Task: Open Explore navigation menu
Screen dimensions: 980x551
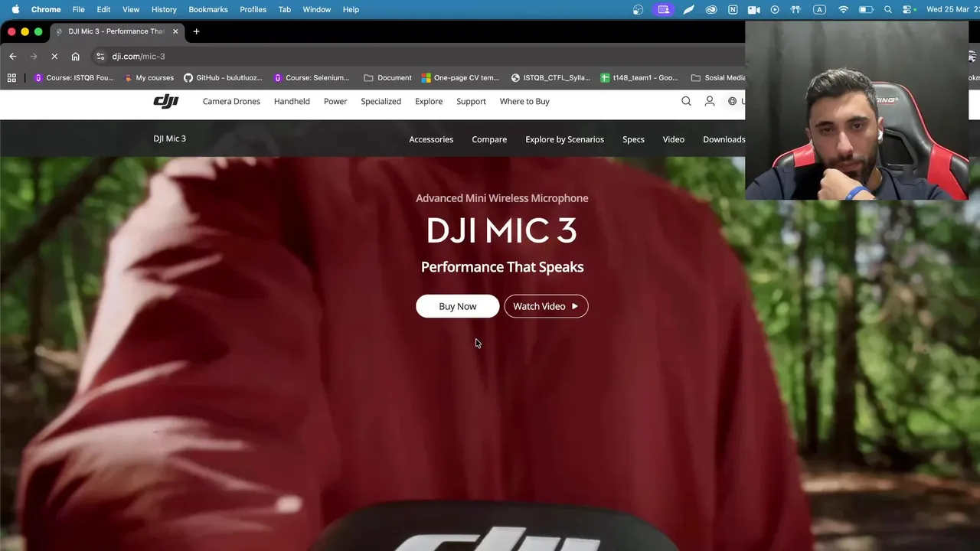Action: click(429, 101)
